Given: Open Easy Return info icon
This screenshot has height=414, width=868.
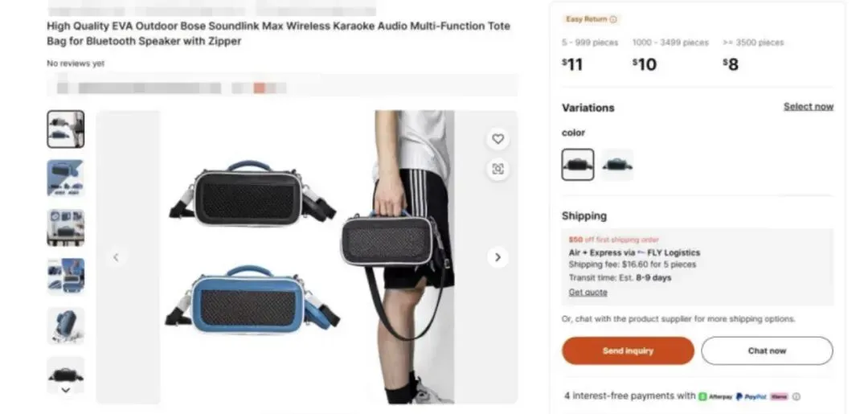Looking at the screenshot, I should [612, 19].
